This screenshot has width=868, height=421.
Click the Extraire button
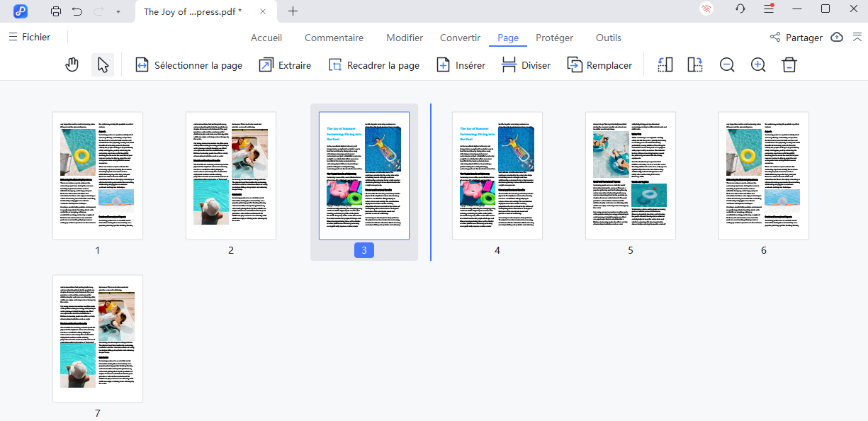(x=286, y=65)
